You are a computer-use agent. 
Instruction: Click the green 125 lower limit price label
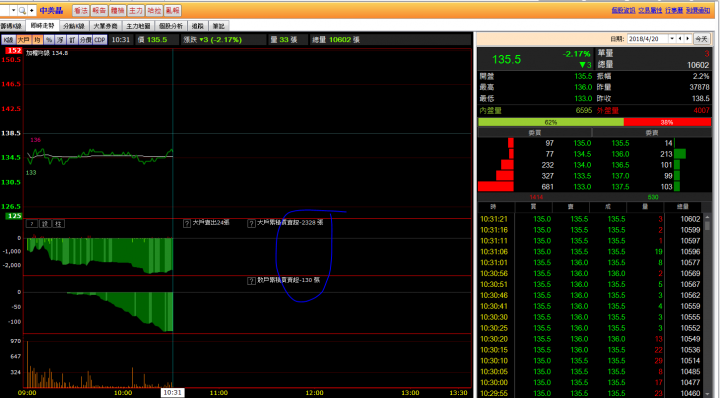(13, 216)
